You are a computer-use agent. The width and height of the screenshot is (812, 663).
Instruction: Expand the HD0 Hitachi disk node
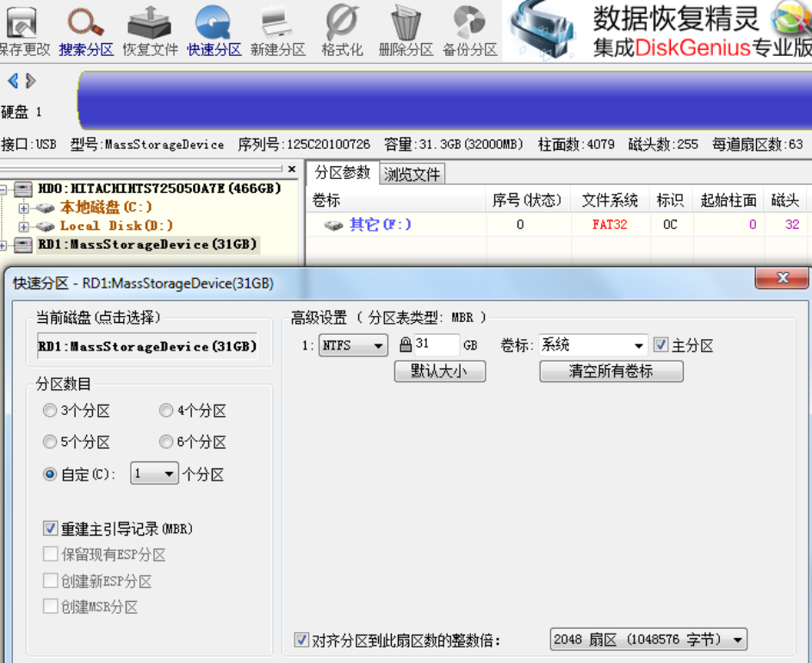[x=3, y=189]
